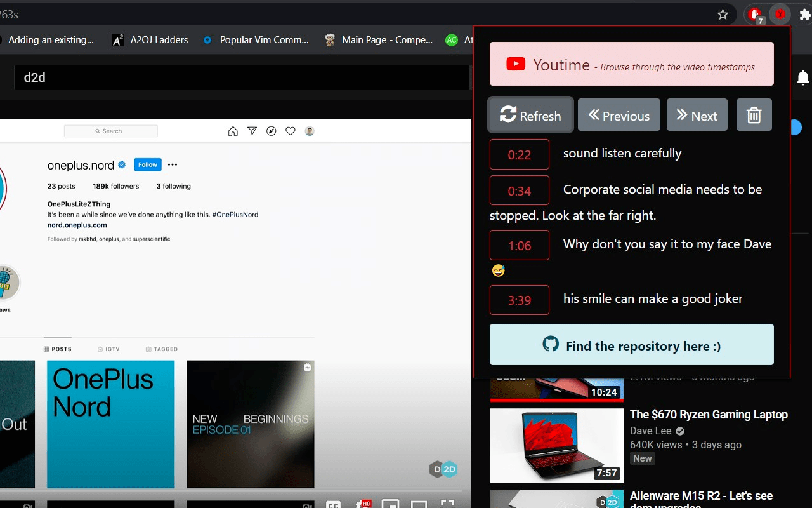The image size is (812, 508).
Task: Open the Youtime extension icon in toolbar
Action: click(780, 14)
